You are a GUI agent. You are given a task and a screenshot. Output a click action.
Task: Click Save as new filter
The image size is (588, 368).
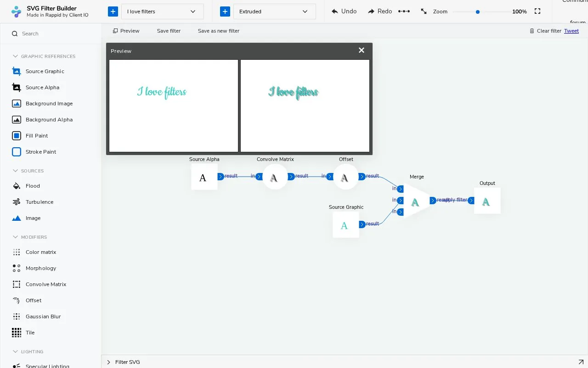tap(219, 31)
